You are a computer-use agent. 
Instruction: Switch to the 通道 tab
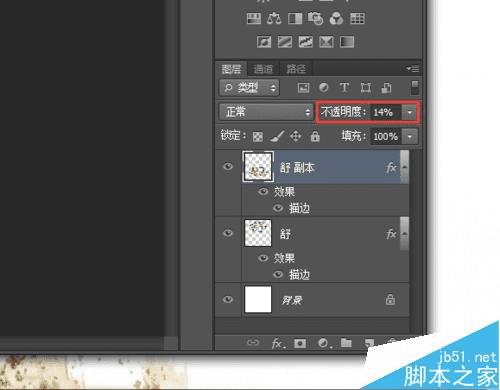coord(263,69)
